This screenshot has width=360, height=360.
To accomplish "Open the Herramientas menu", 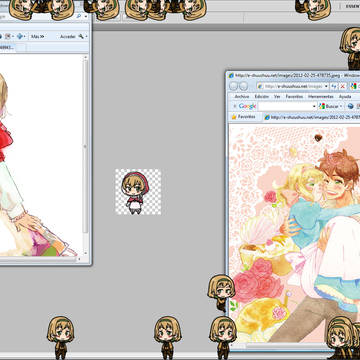I will point(320,96).
